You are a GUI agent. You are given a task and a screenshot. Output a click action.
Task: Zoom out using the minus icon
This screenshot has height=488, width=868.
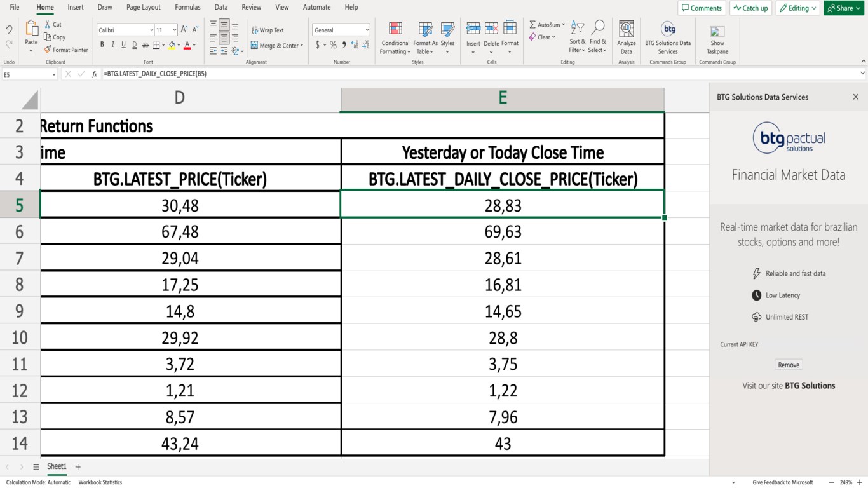click(x=831, y=482)
